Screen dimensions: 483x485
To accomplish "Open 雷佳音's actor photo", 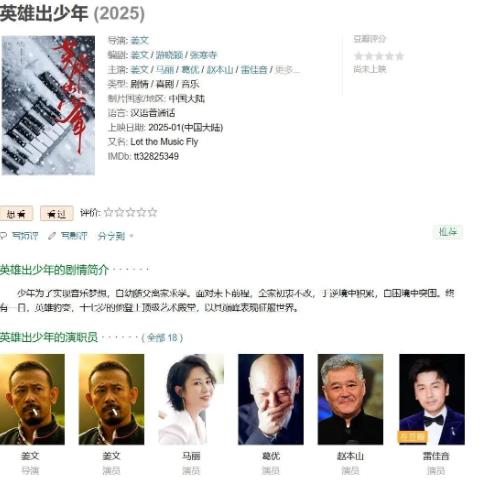I will [x=432, y=399].
